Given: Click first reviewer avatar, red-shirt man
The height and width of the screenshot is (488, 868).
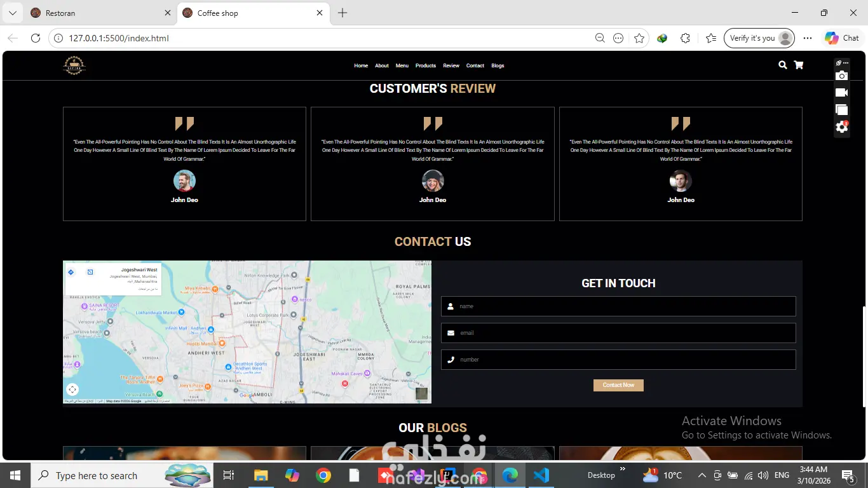Looking at the screenshot, I should point(184,181).
